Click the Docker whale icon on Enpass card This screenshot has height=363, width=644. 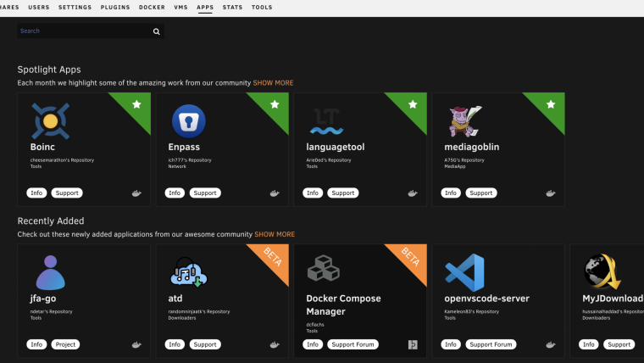(275, 193)
